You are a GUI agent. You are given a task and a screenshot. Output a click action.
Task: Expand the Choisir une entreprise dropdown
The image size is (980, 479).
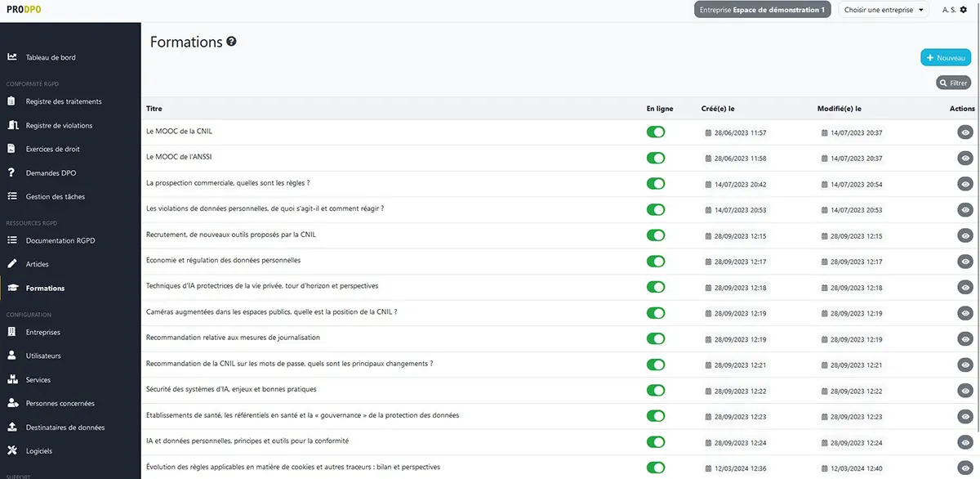coord(885,10)
